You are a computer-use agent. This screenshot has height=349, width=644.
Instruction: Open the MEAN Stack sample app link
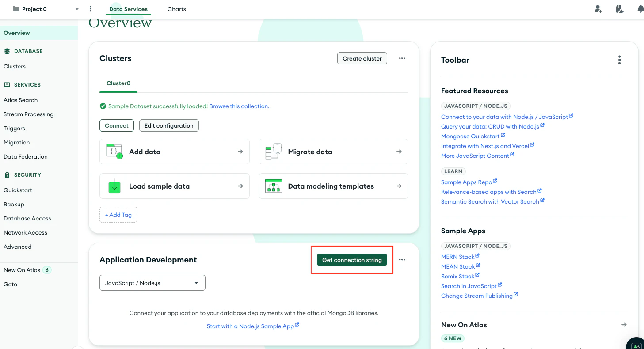coord(461,266)
